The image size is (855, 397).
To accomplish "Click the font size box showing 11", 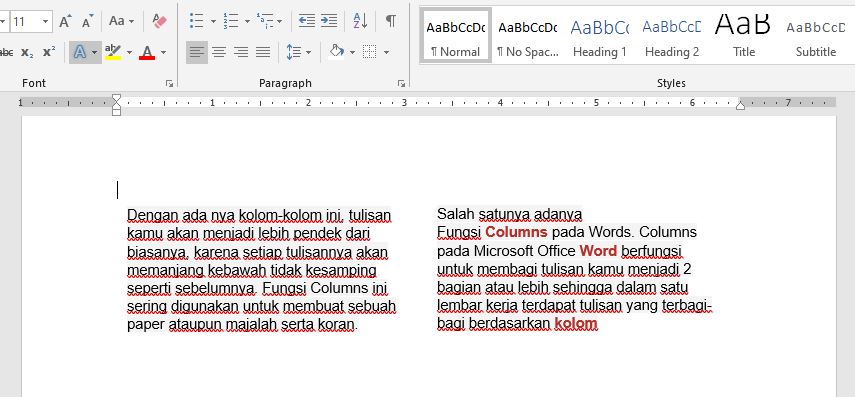I will [x=25, y=22].
